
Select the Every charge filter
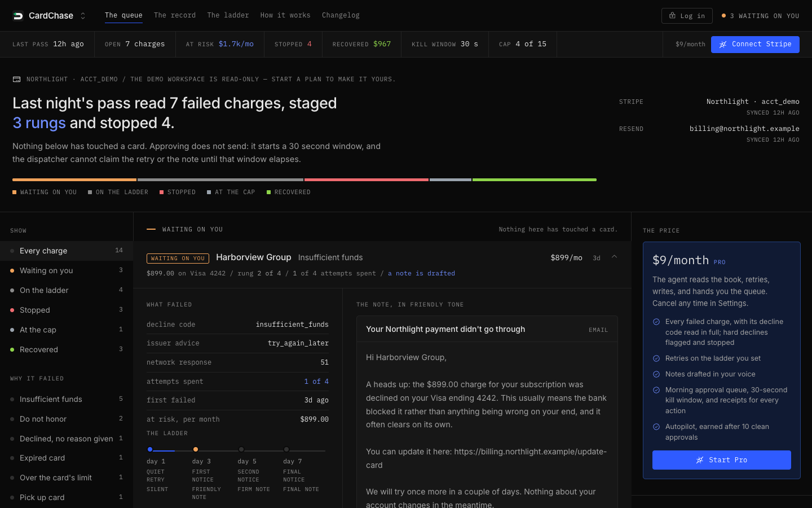(x=67, y=251)
